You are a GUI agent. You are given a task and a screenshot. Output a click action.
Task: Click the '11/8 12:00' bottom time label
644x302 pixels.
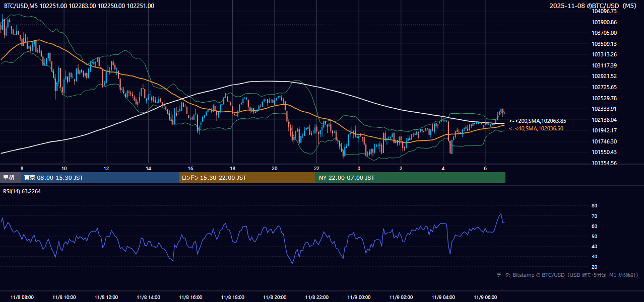pos(106,297)
